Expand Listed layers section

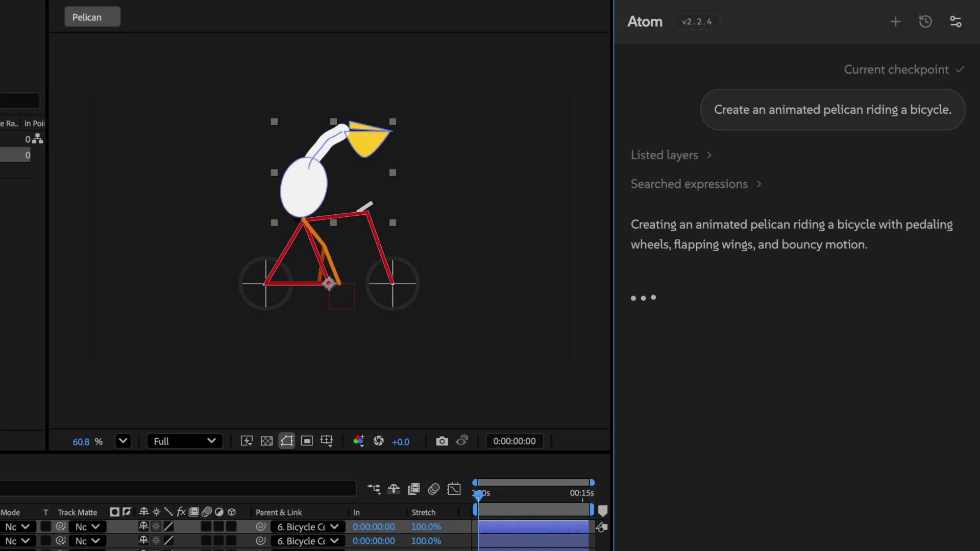click(x=671, y=155)
